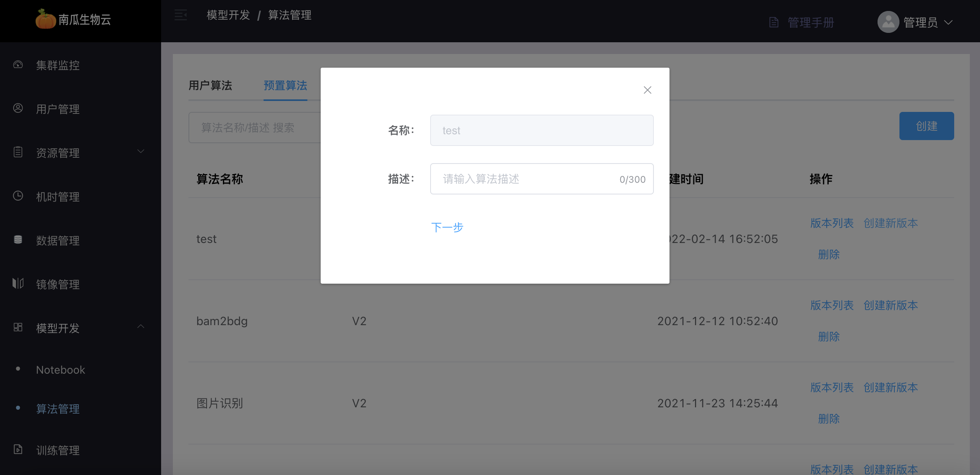Collapse the 模型开发 submenu chevron
This screenshot has width=980, height=475.
click(141, 326)
